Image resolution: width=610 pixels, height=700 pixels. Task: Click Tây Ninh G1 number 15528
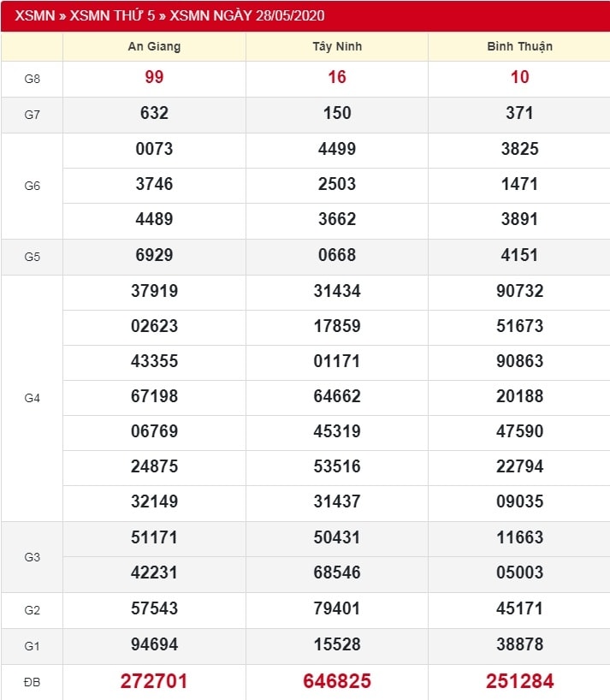pyautogui.click(x=337, y=644)
